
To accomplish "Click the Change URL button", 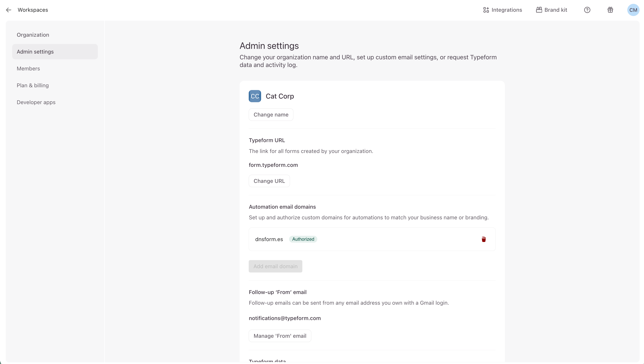I will pyautogui.click(x=269, y=181).
